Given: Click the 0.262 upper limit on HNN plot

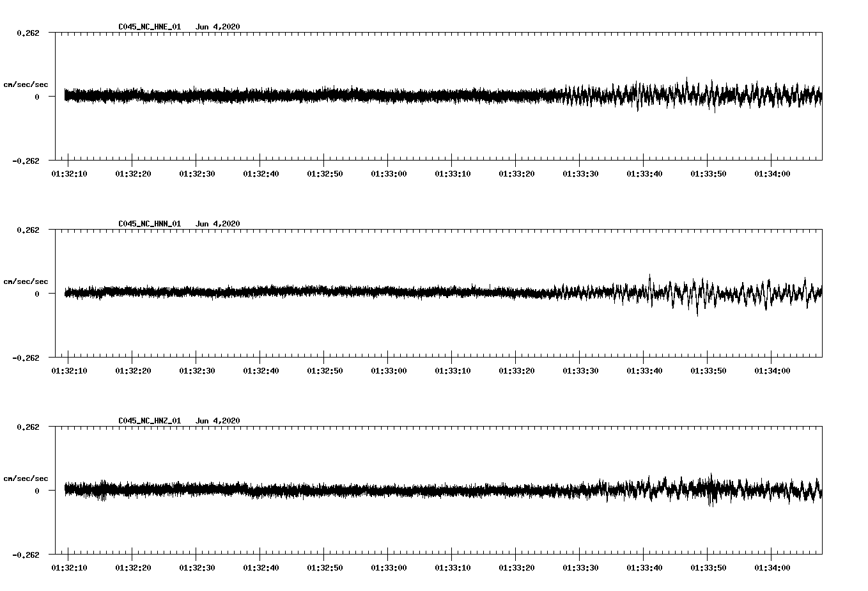Looking at the screenshot, I should (x=27, y=230).
